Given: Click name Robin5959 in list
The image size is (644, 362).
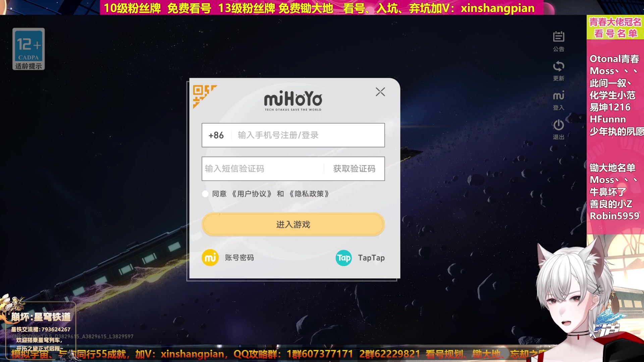Looking at the screenshot, I should pyautogui.click(x=614, y=216).
